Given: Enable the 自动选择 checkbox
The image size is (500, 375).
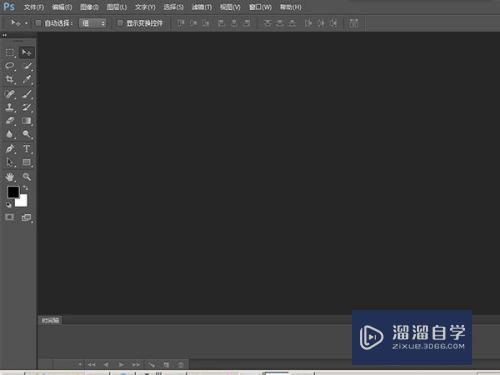Looking at the screenshot, I should coord(38,23).
